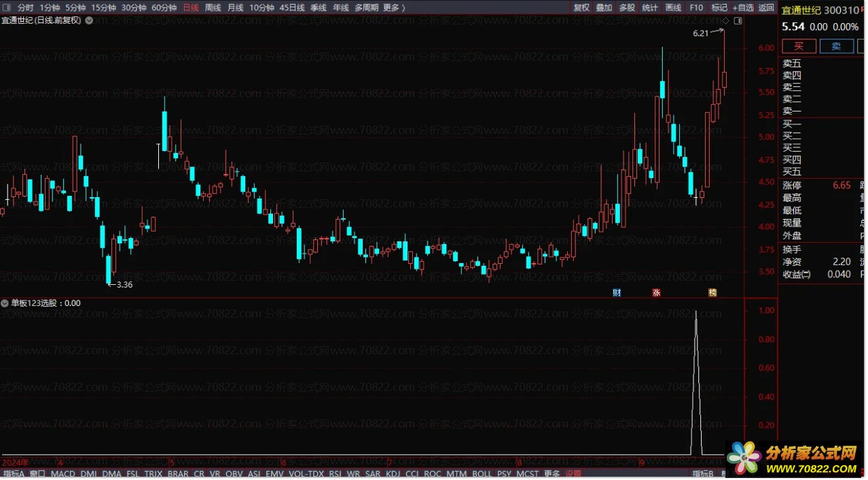Screen dimensions: 868x480
Task: Apply the RSI indicator
Action: 336,474
